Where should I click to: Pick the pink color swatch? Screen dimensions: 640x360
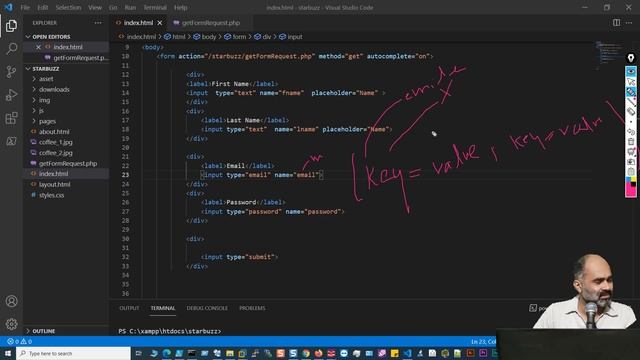tap(631, 190)
